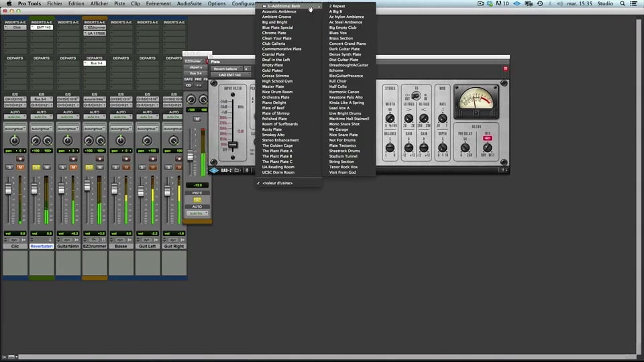
Task: Toggle solo on EZDrummer track
Action: coord(89,167)
